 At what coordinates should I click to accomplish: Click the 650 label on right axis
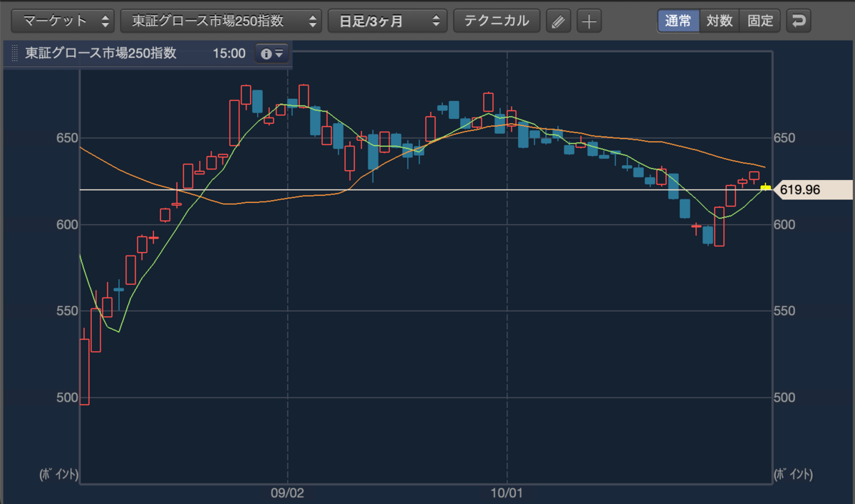[x=784, y=138]
